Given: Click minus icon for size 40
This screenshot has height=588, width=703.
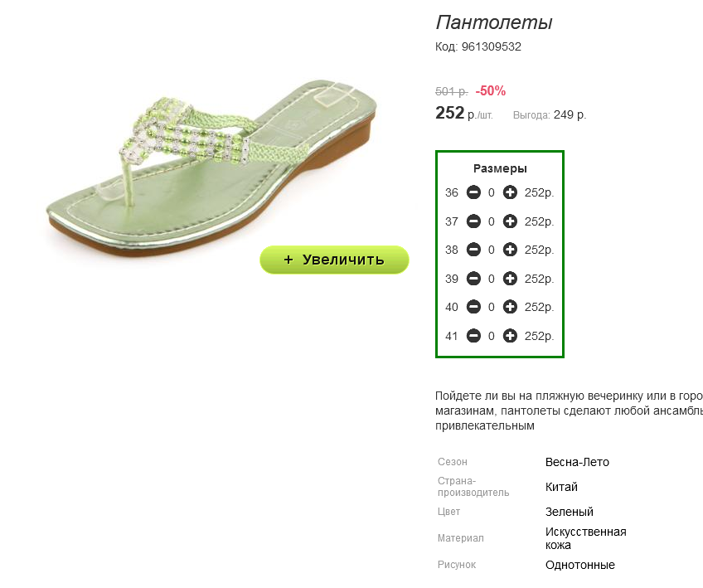Looking at the screenshot, I should 473,307.
